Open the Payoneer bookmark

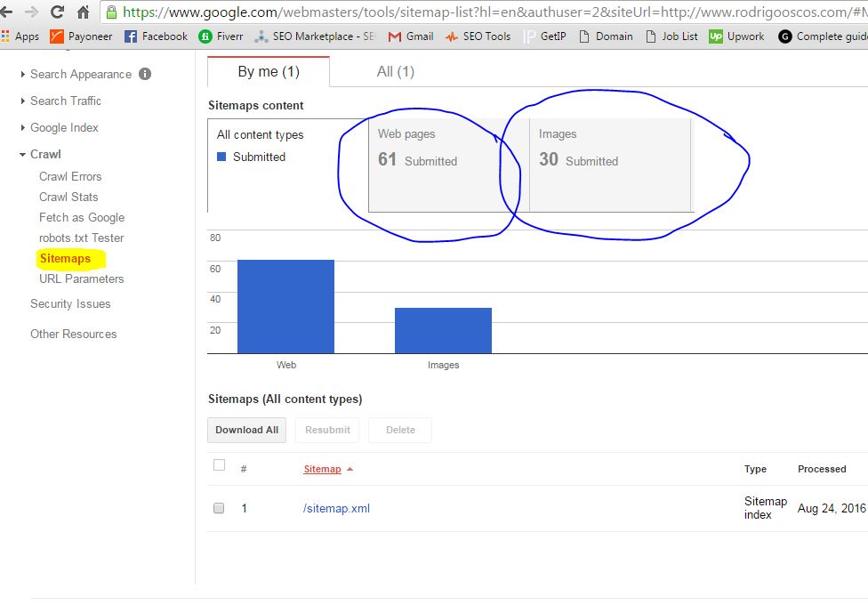pyautogui.click(x=81, y=36)
